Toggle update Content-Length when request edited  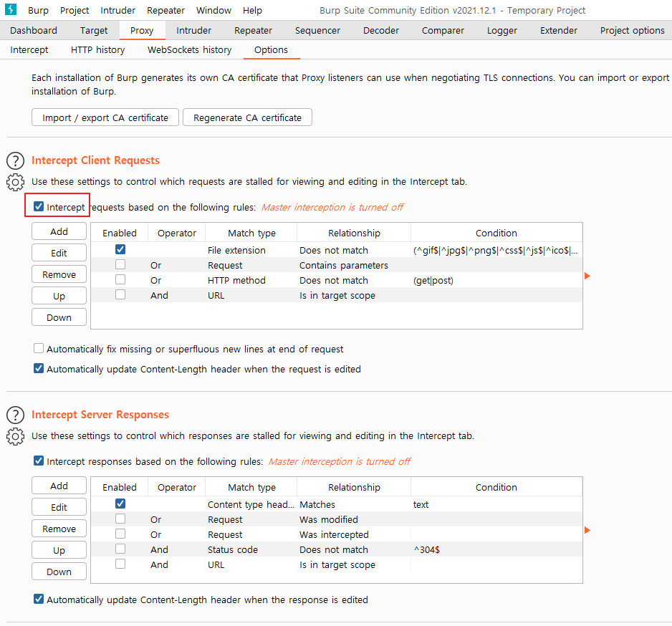tap(39, 368)
